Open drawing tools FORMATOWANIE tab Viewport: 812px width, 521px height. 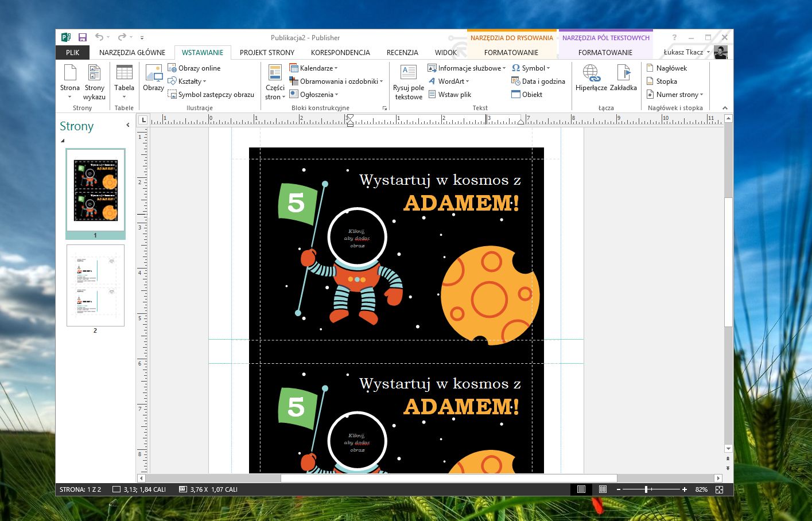pos(511,52)
